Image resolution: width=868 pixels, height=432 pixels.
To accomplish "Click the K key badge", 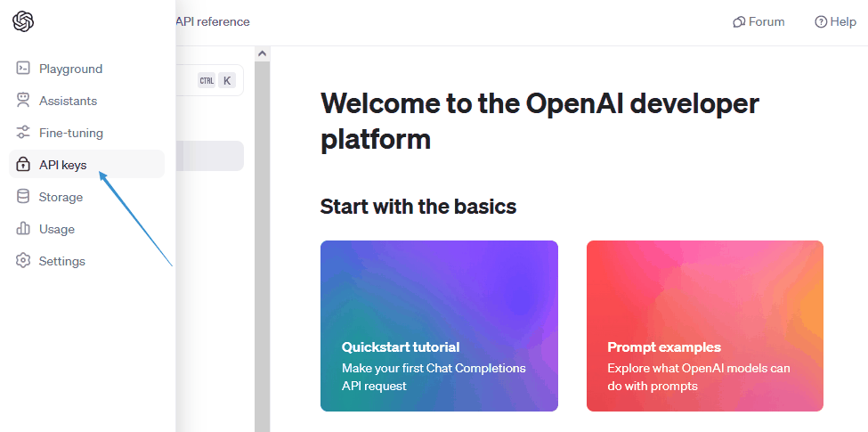I will pyautogui.click(x=226, y=81).
